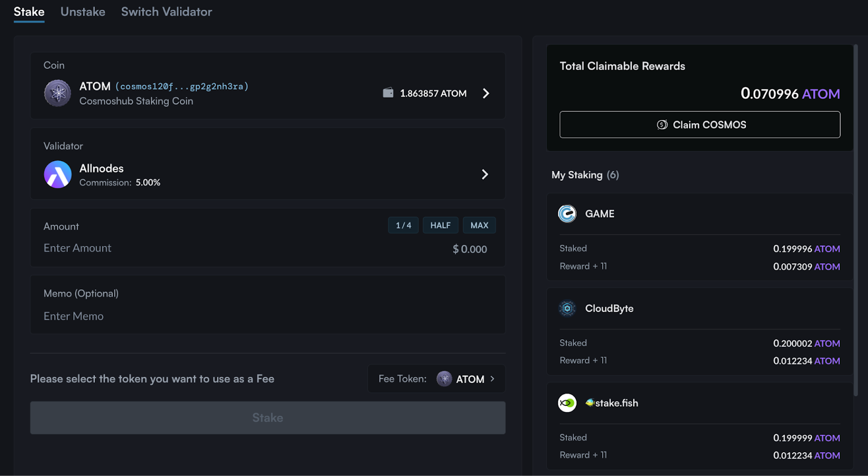Click the My Staking (6) heading
Viewport: 868px width, 476px height.
click(x=585, y=175)
